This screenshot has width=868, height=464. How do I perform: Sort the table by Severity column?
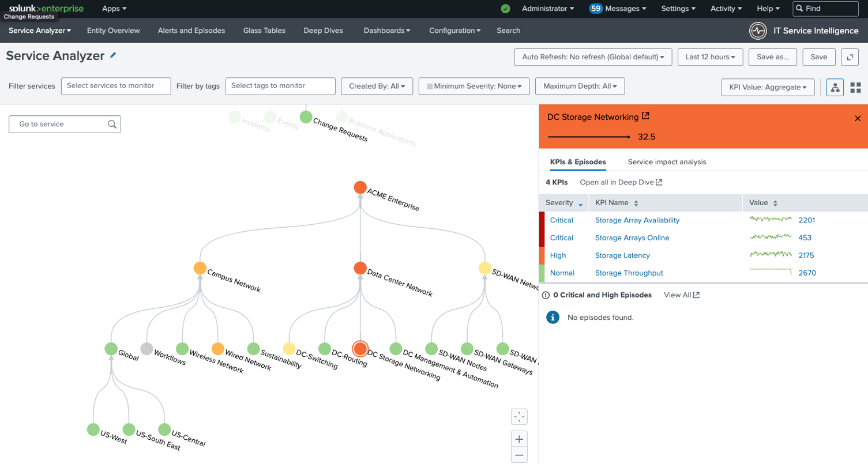[564, 203]
